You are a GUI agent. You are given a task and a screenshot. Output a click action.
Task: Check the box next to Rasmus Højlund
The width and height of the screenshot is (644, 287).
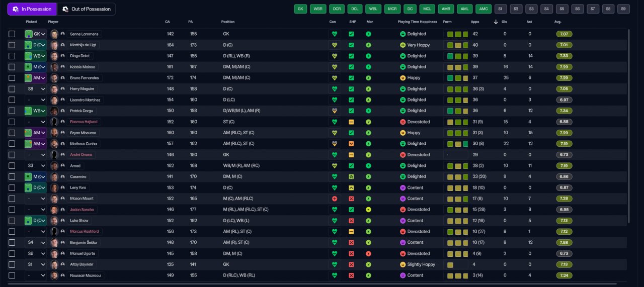point(12,122)
